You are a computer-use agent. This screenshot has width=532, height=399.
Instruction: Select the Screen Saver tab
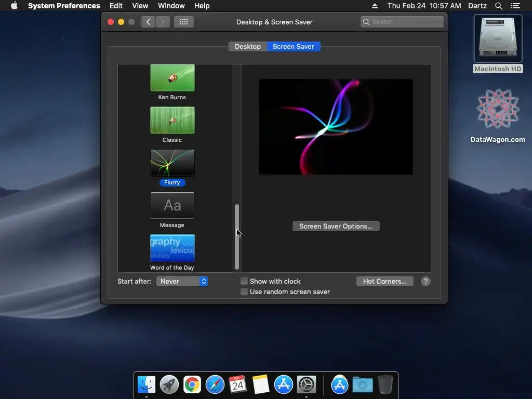coord(294,46)
